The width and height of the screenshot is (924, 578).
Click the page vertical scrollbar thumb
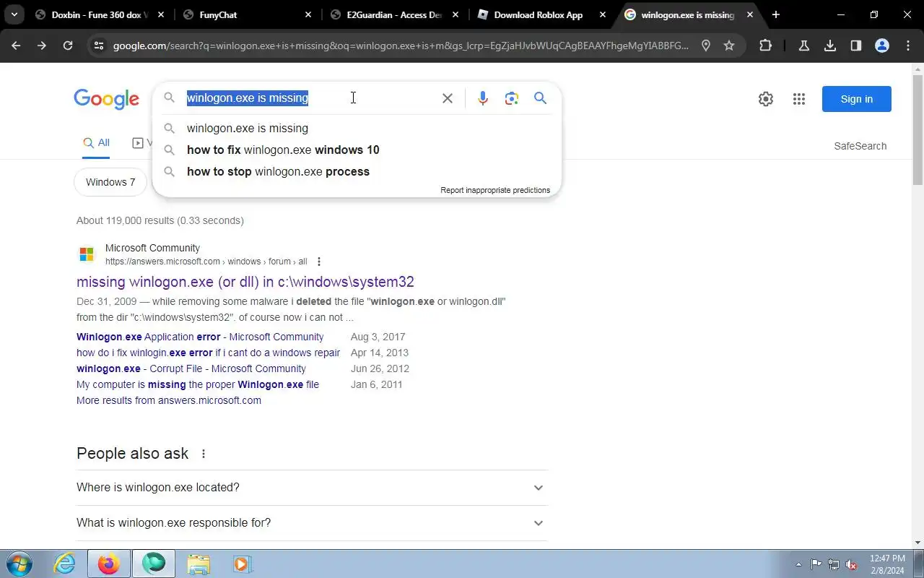click(x=918, y=130)
